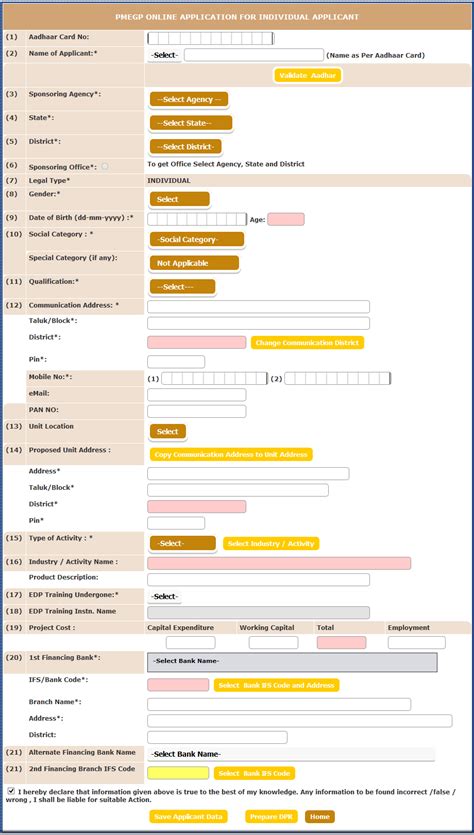Click the Change Communication District button

click(x=308, y=343)
